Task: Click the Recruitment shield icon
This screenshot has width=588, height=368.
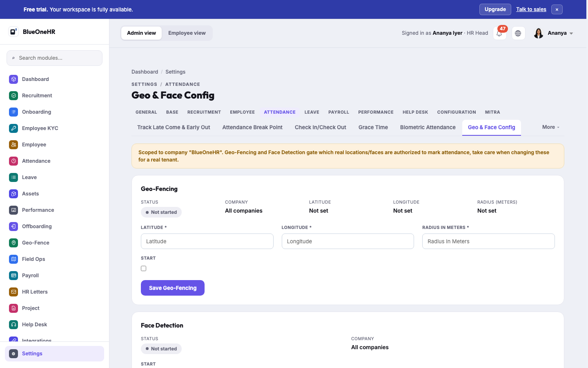Action: (x=13, y=96)
